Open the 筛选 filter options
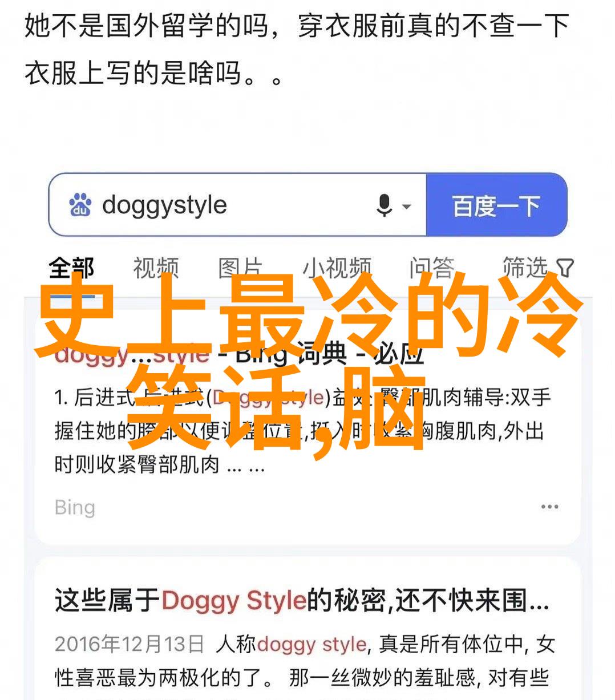615x700 pixels. click(538, 268)
